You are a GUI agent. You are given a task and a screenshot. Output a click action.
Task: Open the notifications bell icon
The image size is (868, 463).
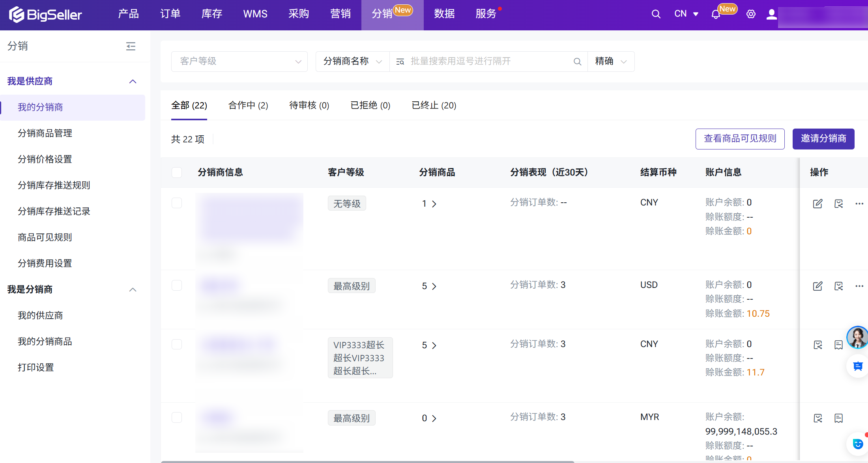[x=715, y=15]
